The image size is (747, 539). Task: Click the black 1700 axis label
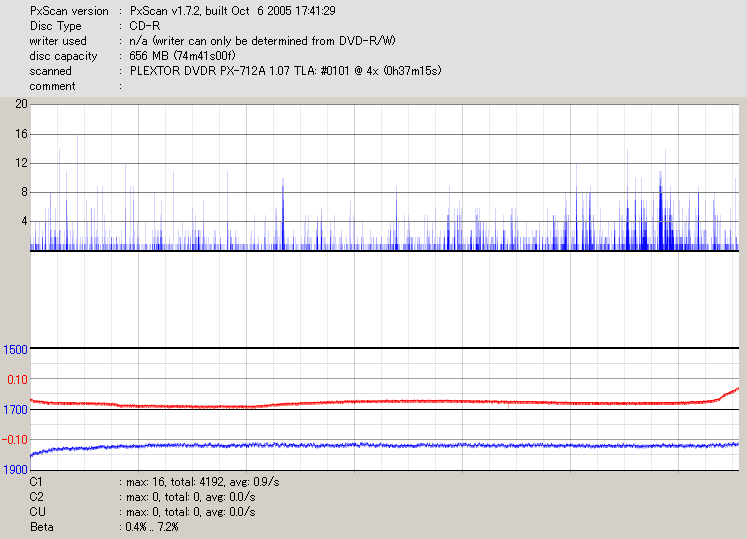click(15, 409)
